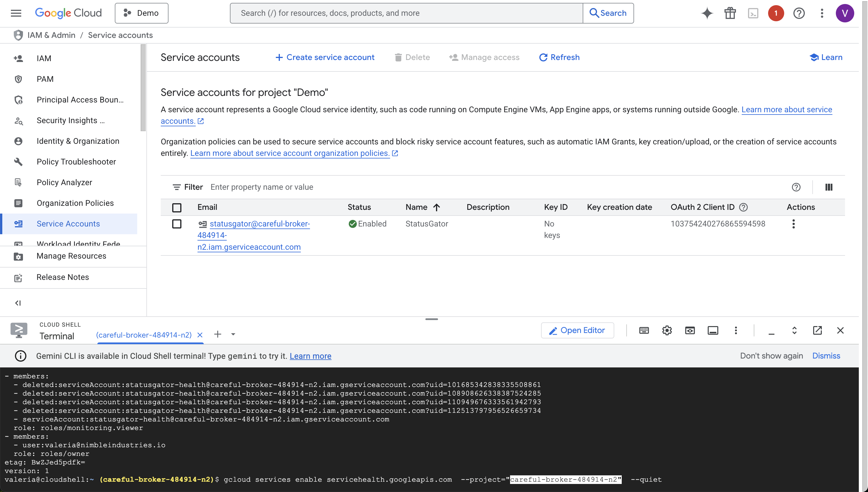Dismiss the Gemini CLI banner

[826, 356]
